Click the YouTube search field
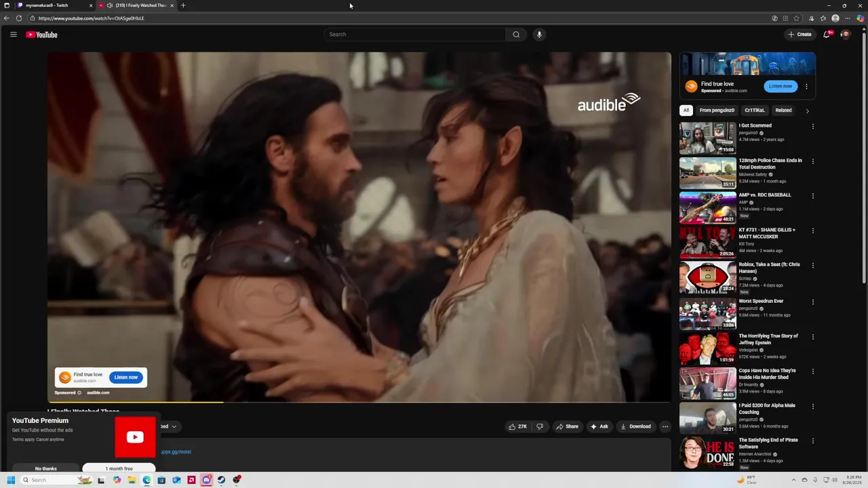Screen dimensions: 868x488 click(x=415, y=35)
